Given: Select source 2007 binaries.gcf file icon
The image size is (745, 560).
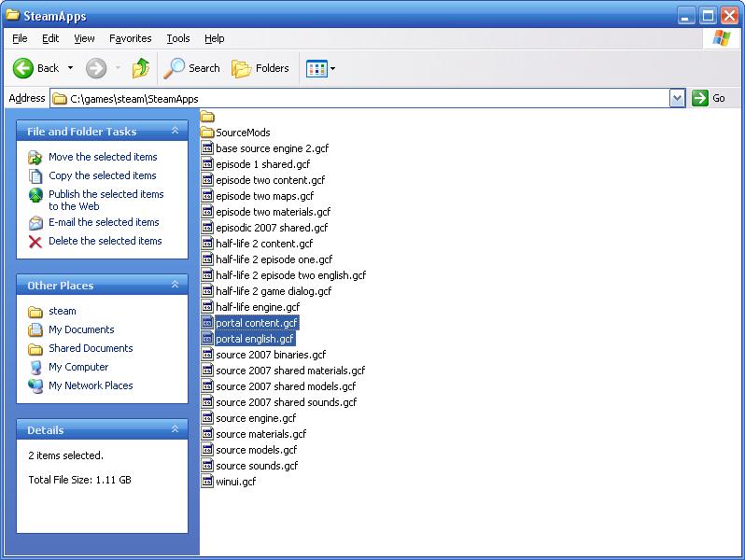Looking at the screenshot, I should point(207,354).
